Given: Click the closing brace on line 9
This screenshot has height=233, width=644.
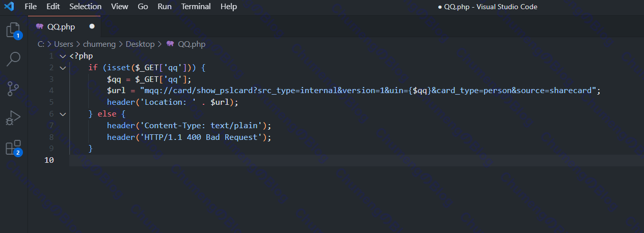Looking at the screenshot, I should tap(91, 149).
